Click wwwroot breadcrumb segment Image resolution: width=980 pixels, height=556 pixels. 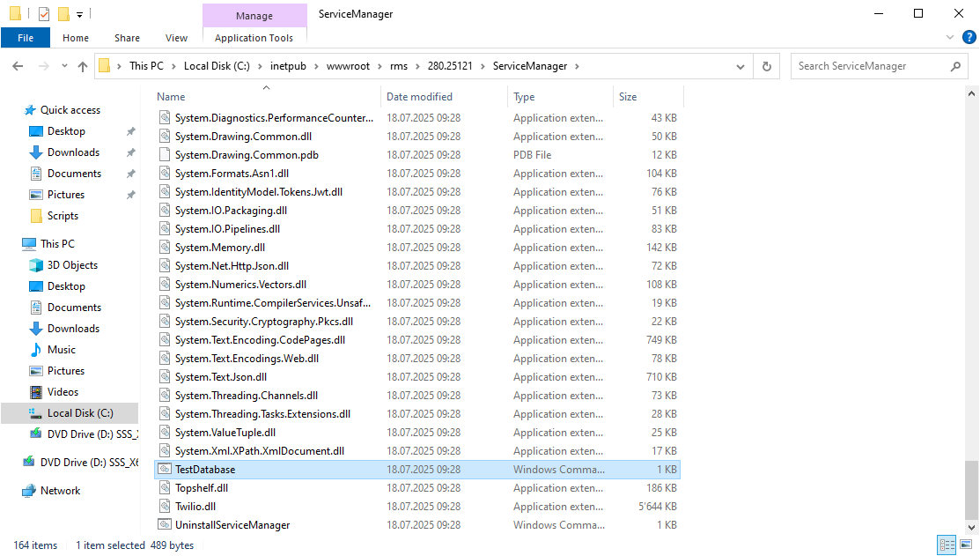348,66
